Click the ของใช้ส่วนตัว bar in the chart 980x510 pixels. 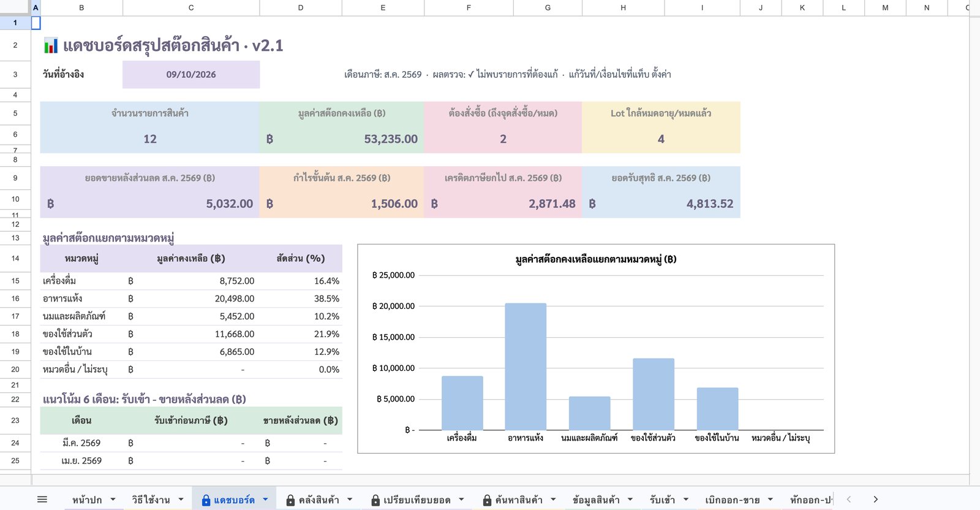[x=654, y=394]
